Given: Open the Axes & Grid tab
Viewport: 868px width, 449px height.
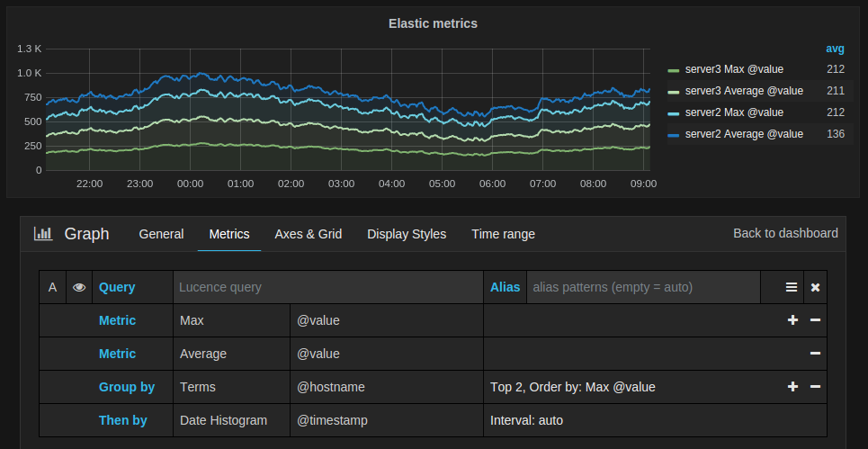Looking at the screenshot, I should (x=308, y=234).
